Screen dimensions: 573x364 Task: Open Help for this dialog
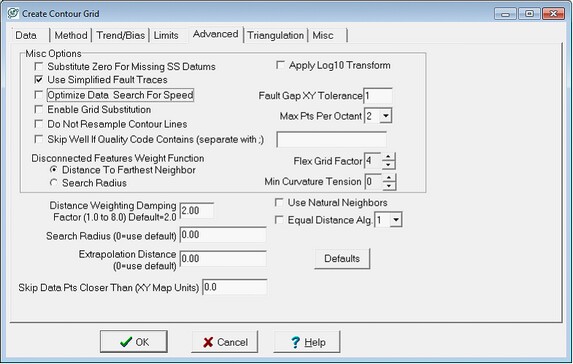307,342
